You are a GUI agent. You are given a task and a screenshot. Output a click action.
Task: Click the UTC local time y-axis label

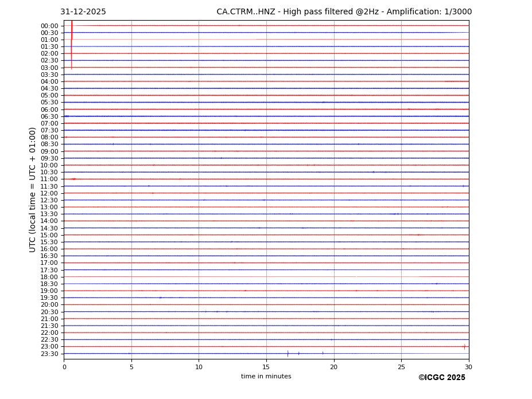coord(33,189)
